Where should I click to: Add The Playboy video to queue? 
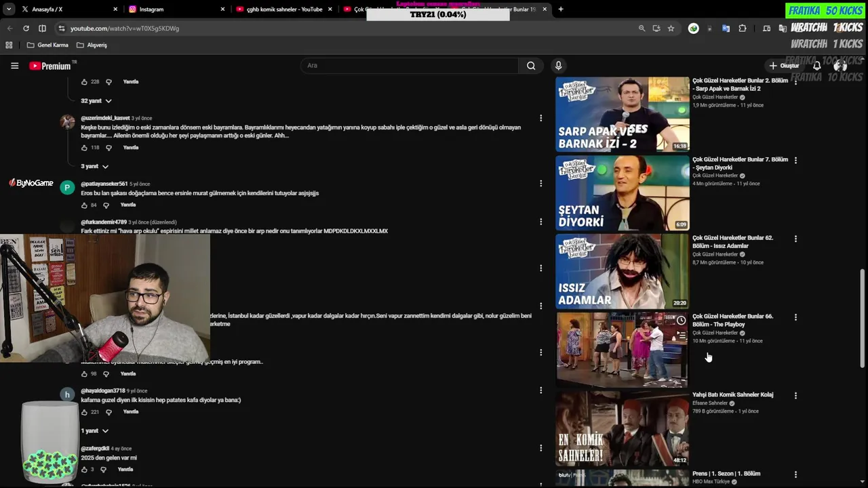681,335
